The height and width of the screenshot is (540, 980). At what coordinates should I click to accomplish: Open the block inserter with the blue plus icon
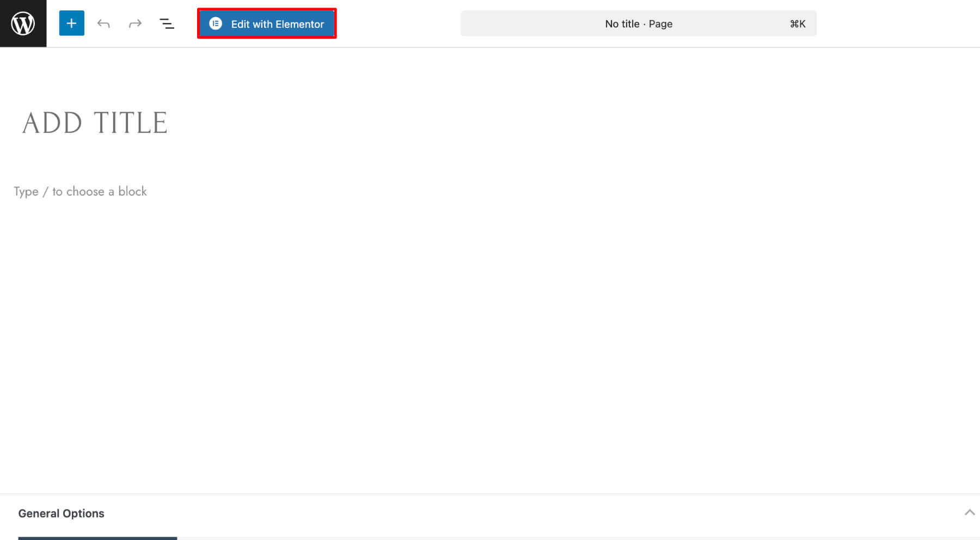71,23
